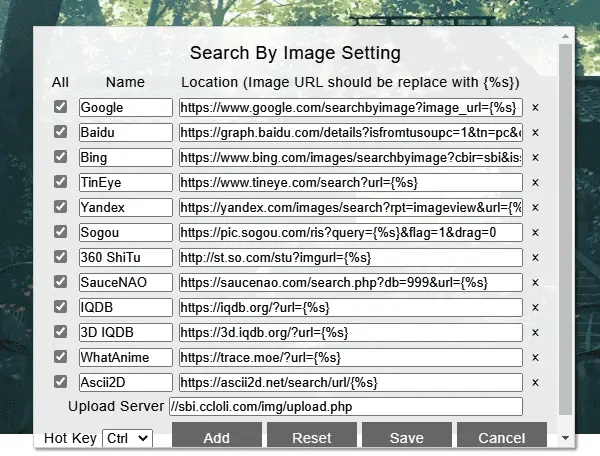Edit the Yandex name field
This screenshot has width=600, height=456.
tap(126, 207)
